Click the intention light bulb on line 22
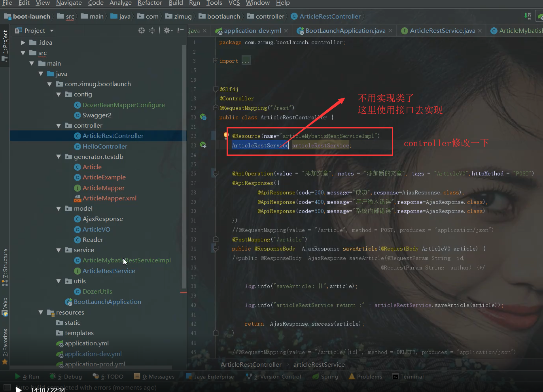The width and height of the screenshot is (543, 392). 226,136
